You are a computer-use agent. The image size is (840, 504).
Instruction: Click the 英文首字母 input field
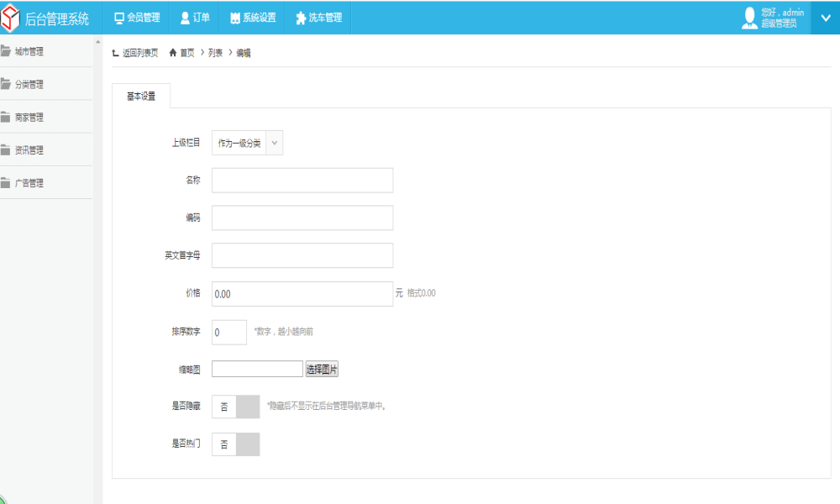coord(302,255)
